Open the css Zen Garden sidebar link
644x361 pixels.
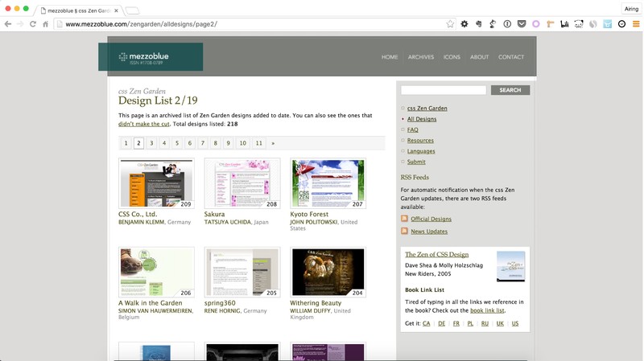pyautogui.click(x=427, y=109)
